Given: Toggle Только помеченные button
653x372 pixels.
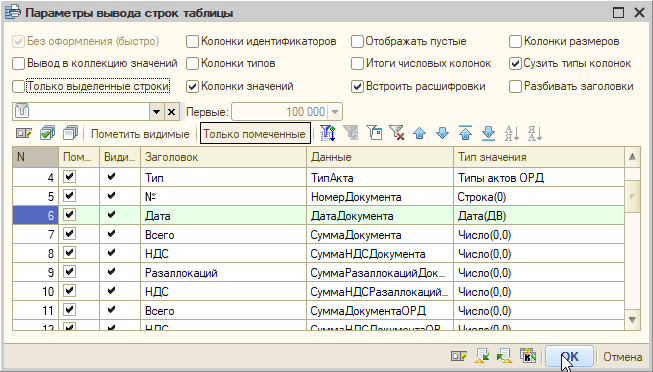Looking at the screenshot, I should pos(255,134).
